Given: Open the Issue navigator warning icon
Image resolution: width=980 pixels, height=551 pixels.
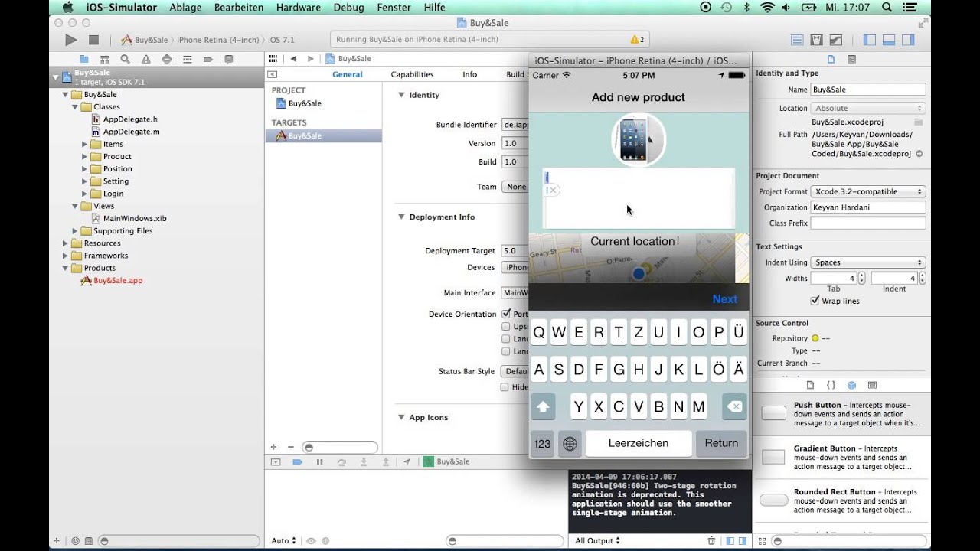Looking at the screenshot, I should (145, 59).
